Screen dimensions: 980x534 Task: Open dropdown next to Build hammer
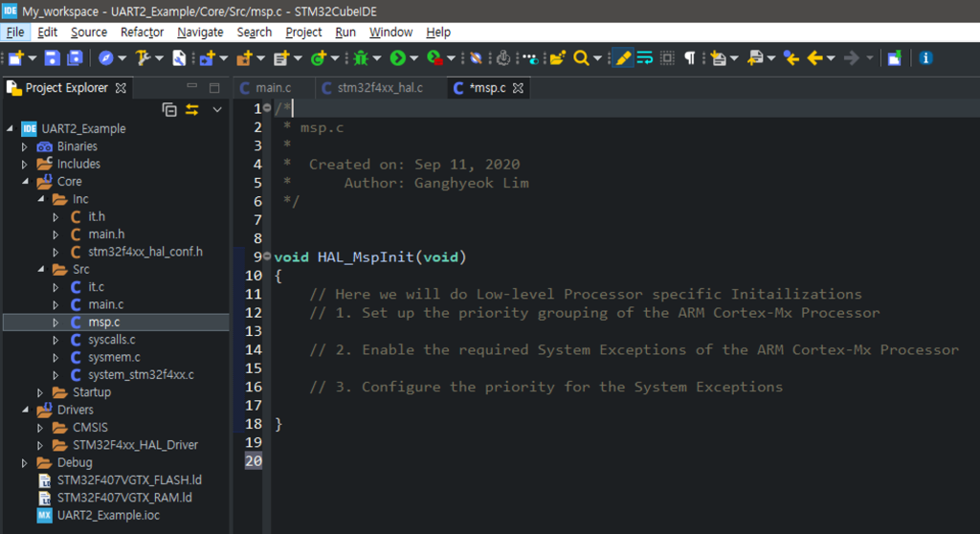point(159,58)
